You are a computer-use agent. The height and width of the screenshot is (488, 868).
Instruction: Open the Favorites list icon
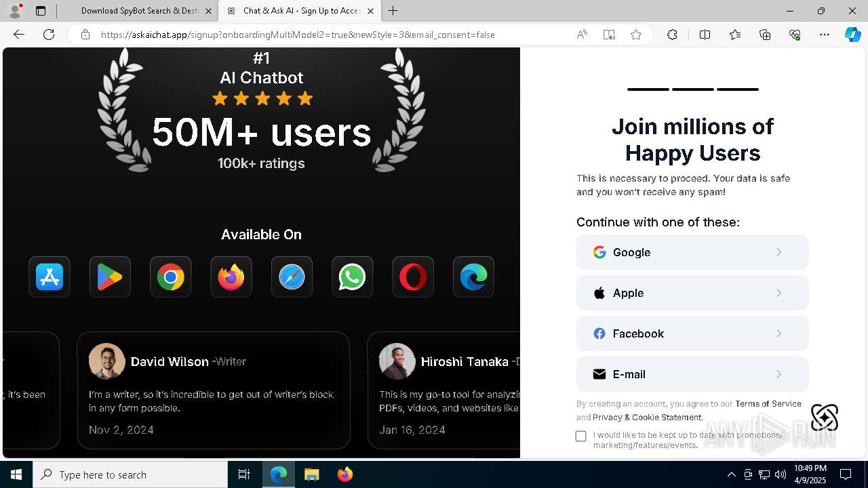[x=735, y=35]
